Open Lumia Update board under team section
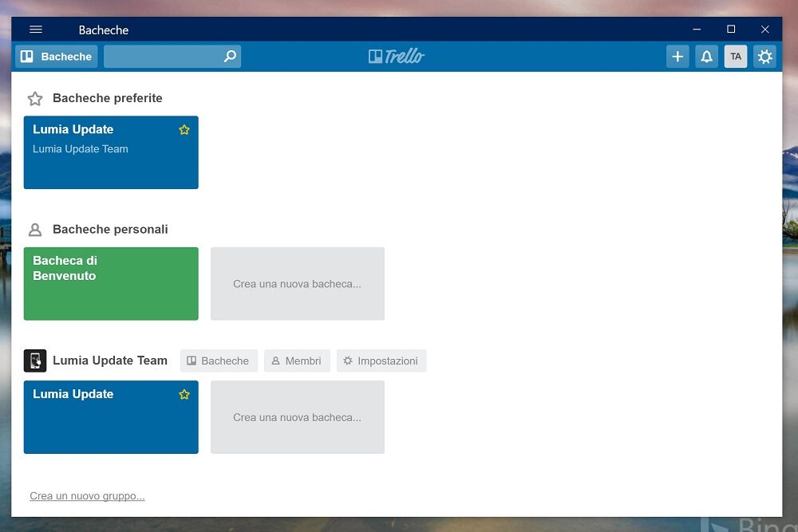Image resolution: width=798 pixels, height=532 pixels. (x=111, y=417)
